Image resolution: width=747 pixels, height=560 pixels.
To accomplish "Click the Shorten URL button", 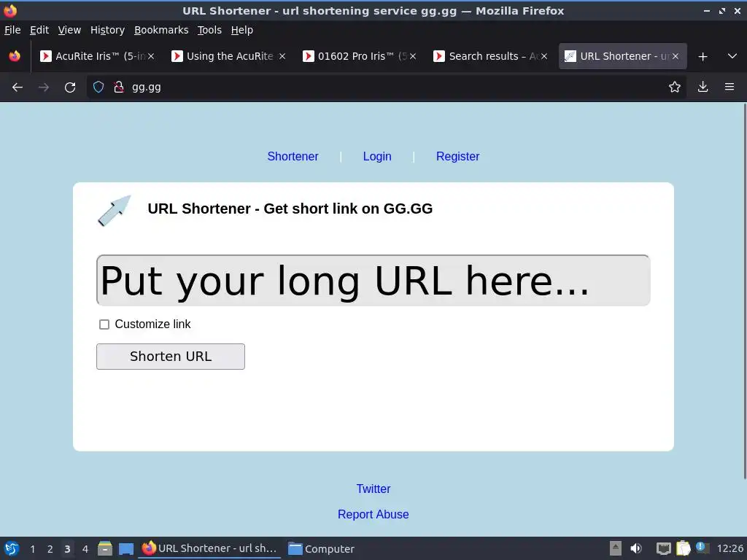I will (171, 356).
